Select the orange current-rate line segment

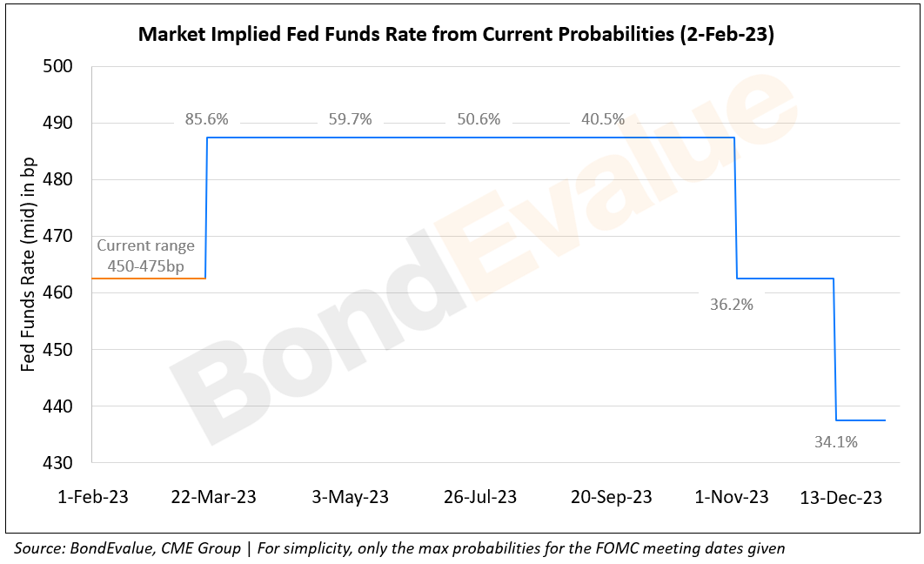[x=148, y=278]
